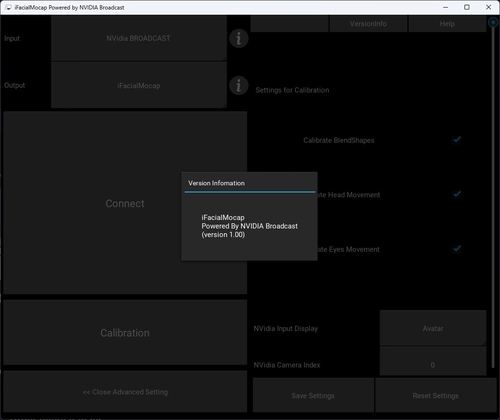Click the info icon beside Output
Viewport: 500px width, 420px height.
239,86
